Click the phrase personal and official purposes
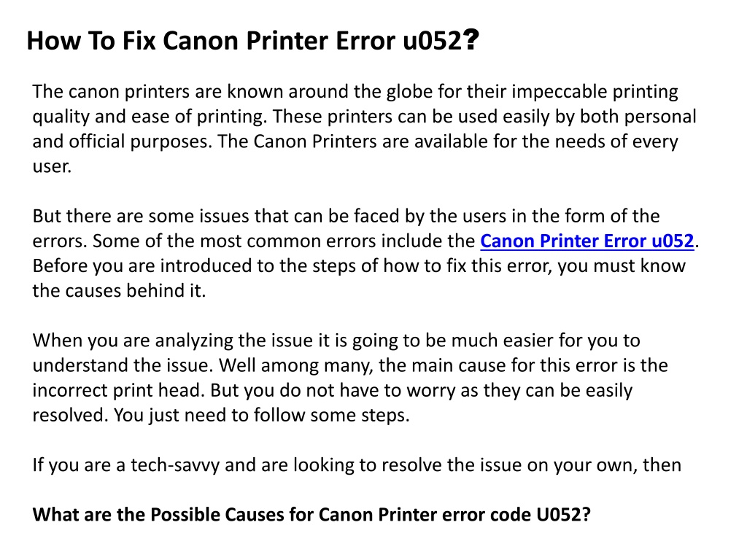The height and width of the screenshot is (560, 747). point(365,129)
